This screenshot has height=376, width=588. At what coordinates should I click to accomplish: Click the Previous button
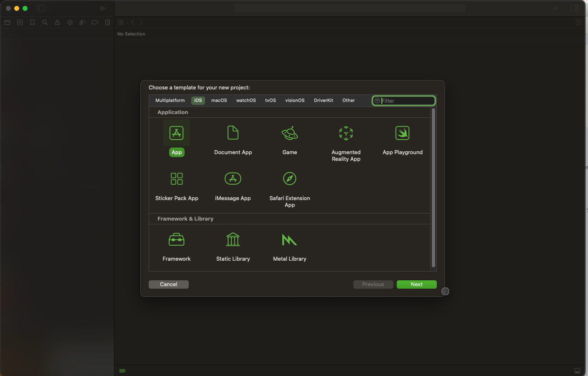tap(373, 285)
